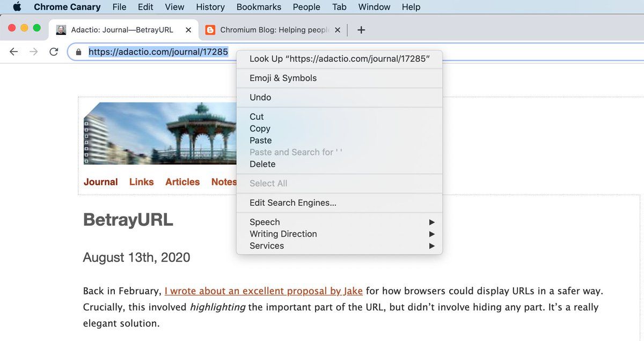The width and height of the screenshot is (644, 341).
Task: Click the highlighted URL in address bar
Action: pos(158,52)
